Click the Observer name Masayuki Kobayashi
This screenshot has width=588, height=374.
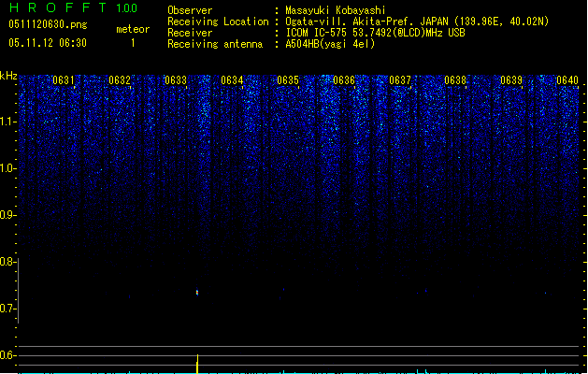336,10
